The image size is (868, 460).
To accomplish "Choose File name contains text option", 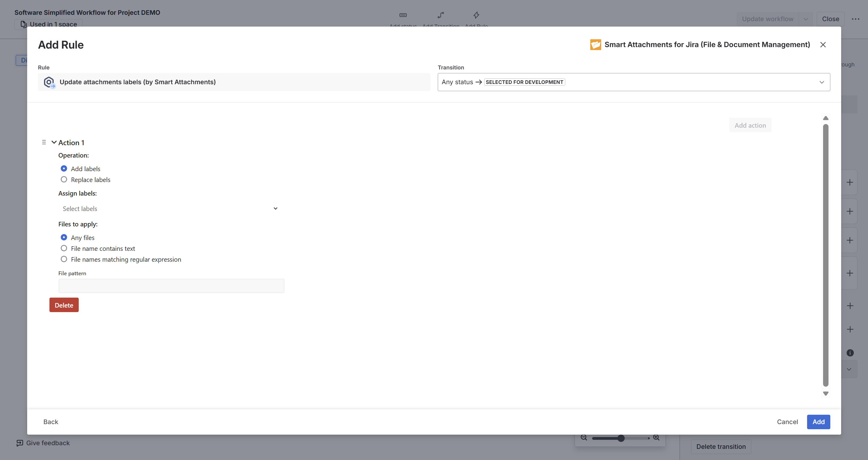I will tap(64, 248).
